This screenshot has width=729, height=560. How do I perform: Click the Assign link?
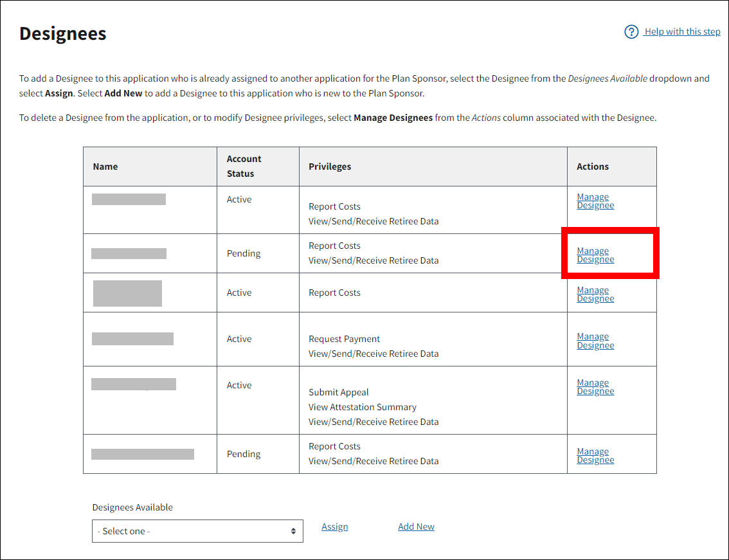[x=335, y=527]
